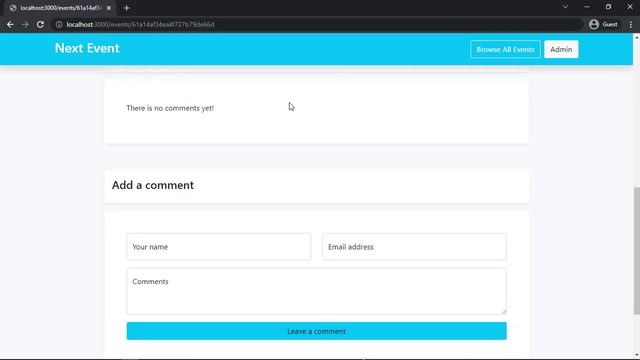The width and height of the screenshot is (640, 360).
Task: Restore down the browser window
Action: [x=608, y=7]
